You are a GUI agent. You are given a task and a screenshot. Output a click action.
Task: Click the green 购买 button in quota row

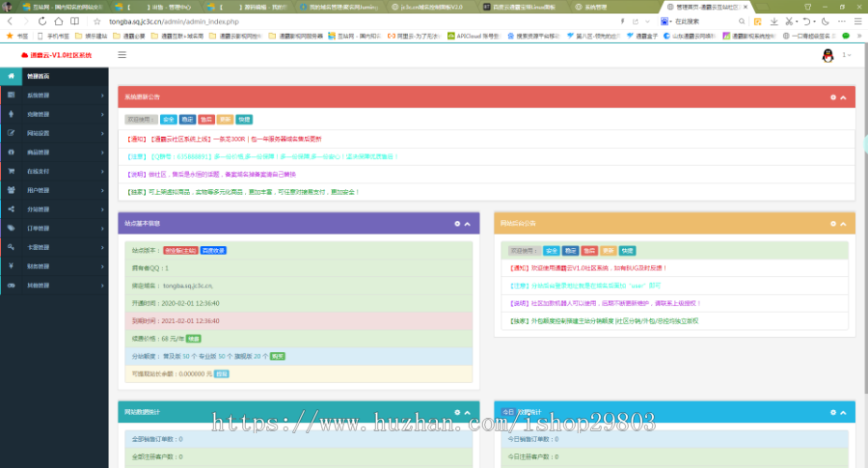[x=278, y=356]
